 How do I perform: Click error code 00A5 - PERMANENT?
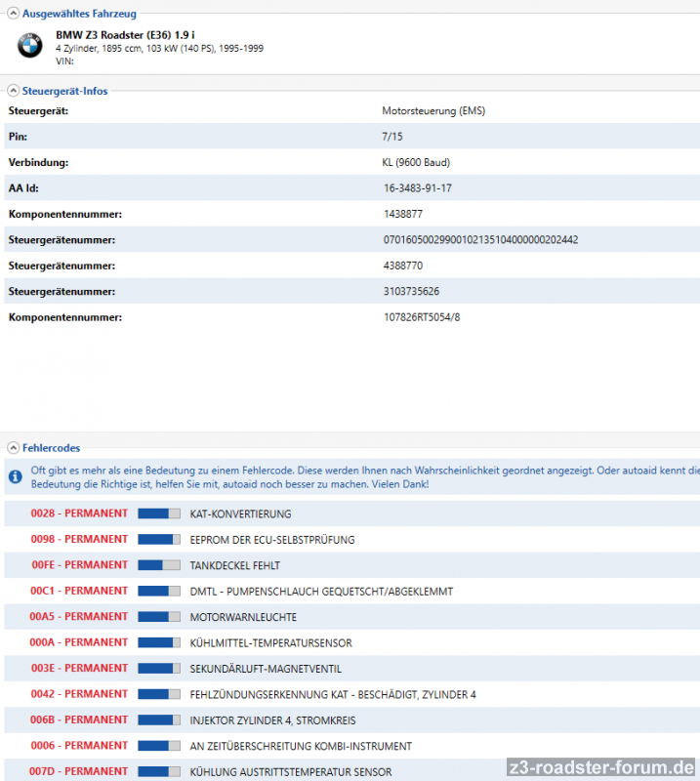click(79, 617)
